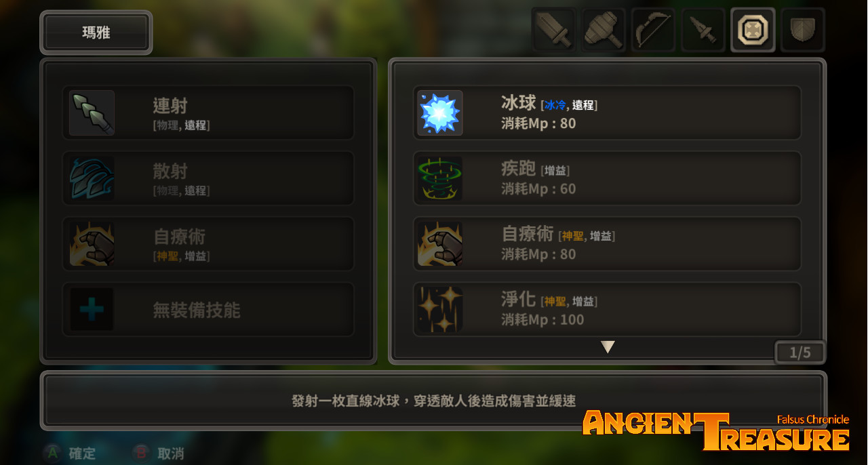Choose the empty 無裝備技能 slot

208,310
